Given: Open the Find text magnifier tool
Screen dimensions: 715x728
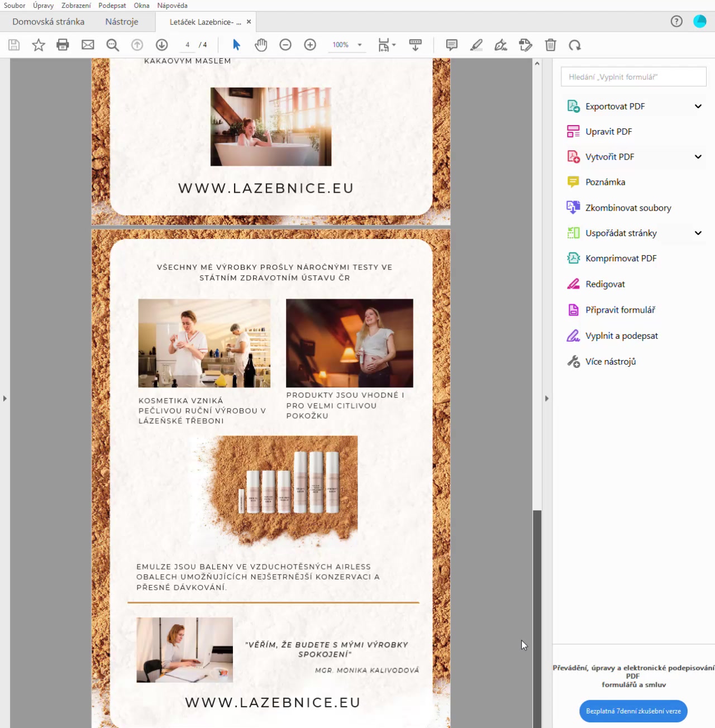Looking at the screenshot, I should tap(112, 45).
